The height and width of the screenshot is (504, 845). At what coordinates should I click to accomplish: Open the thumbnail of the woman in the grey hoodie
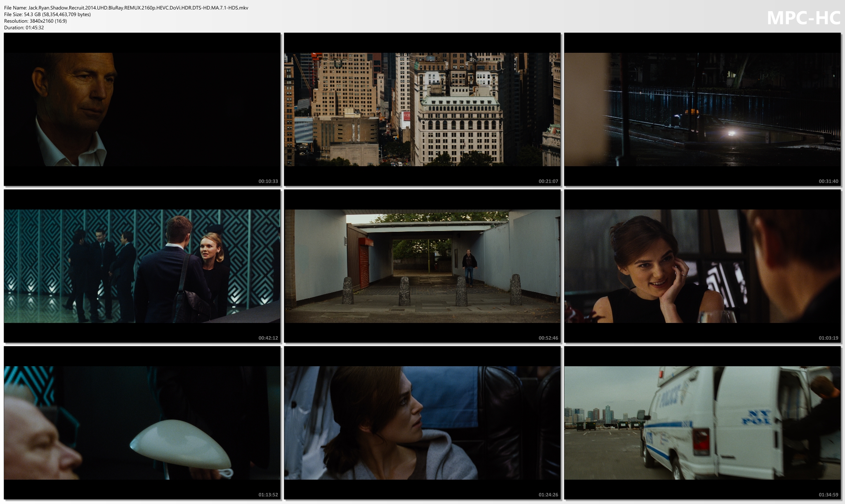422,423
